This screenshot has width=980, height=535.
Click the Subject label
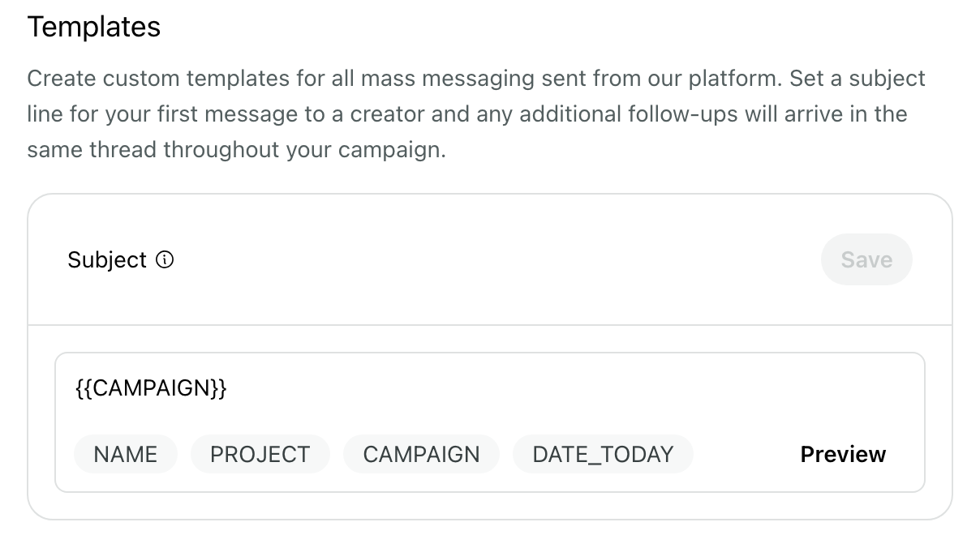pyautogui.click(x=107, y=260)
